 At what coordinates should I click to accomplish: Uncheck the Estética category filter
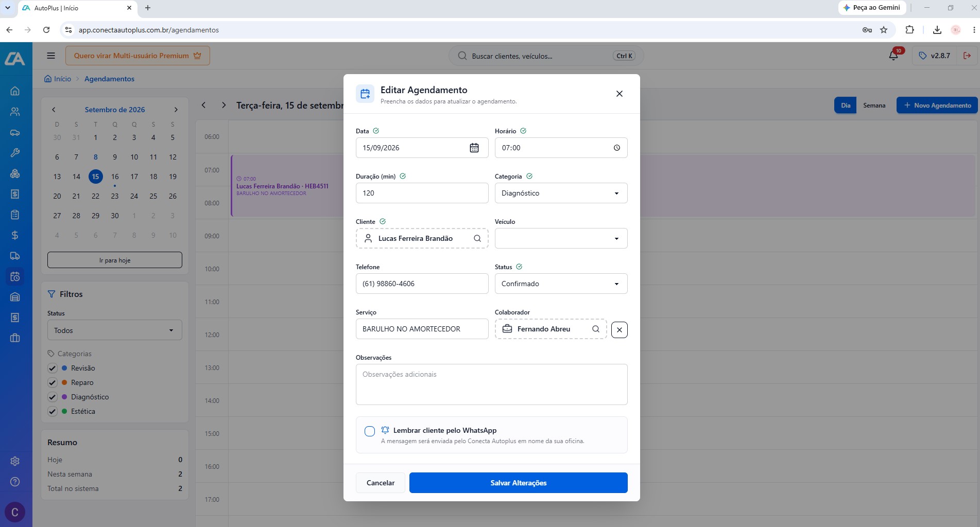pyautogui.click(x=52, y=411)
